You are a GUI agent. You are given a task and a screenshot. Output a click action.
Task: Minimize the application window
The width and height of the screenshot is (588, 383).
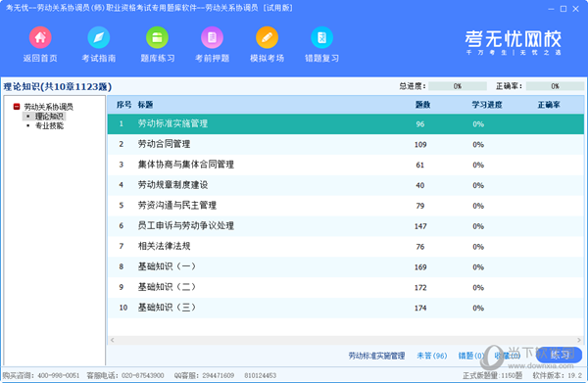[x=551, y=9]
